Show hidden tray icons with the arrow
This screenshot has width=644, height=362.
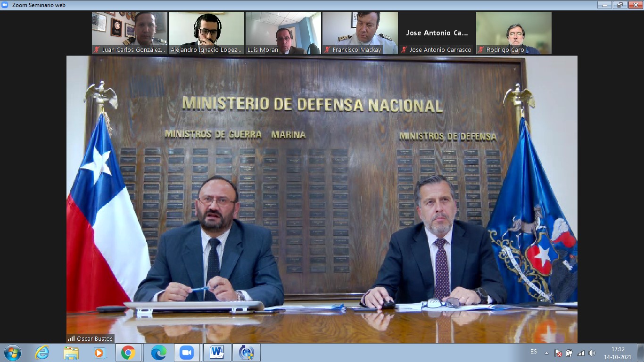pyautogui.click(x=547, y=353)
